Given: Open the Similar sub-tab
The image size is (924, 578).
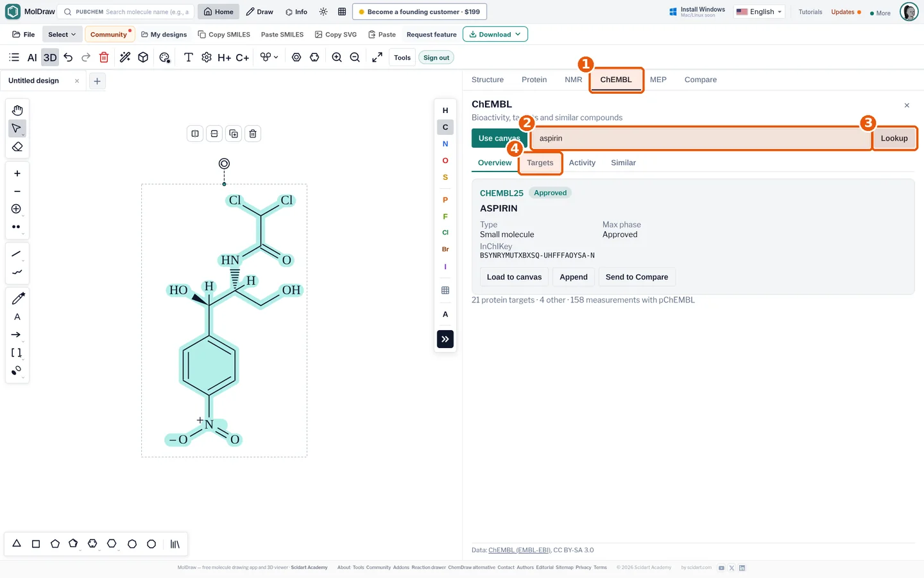Looking at the screenshot, I should [x=623, y=163].
